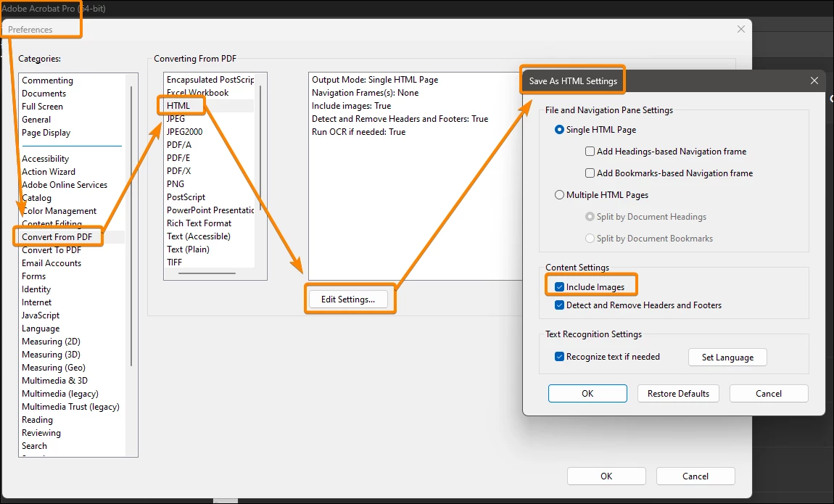Image resolution: width=834 pixels, height=504 pixels.
Task: Cancel the Save As HTML Settings dialog
Action: (x=769, y=394)
